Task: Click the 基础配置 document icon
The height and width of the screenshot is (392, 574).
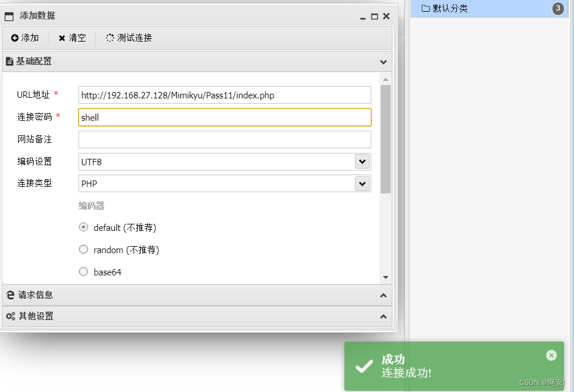Action: [10, 61]
